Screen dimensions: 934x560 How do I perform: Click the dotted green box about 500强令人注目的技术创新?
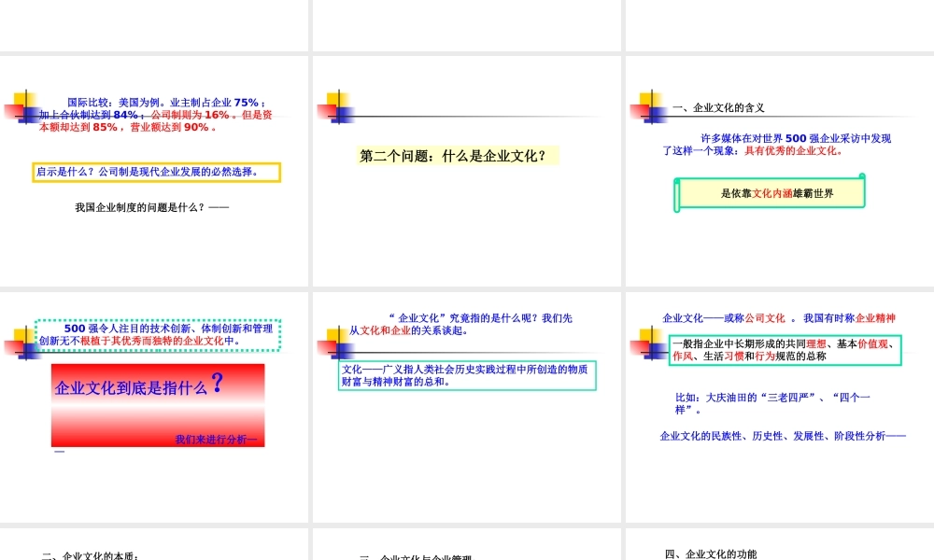pos(157,334)
